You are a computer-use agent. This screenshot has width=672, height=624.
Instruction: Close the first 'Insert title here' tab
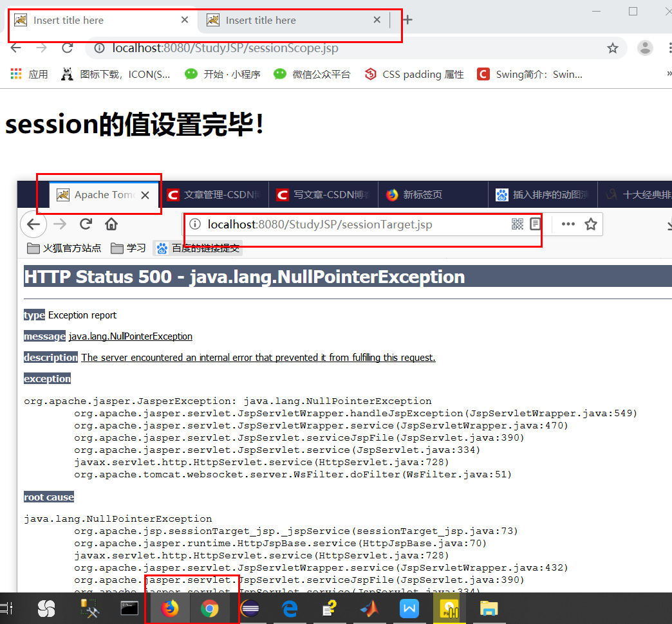185,20
